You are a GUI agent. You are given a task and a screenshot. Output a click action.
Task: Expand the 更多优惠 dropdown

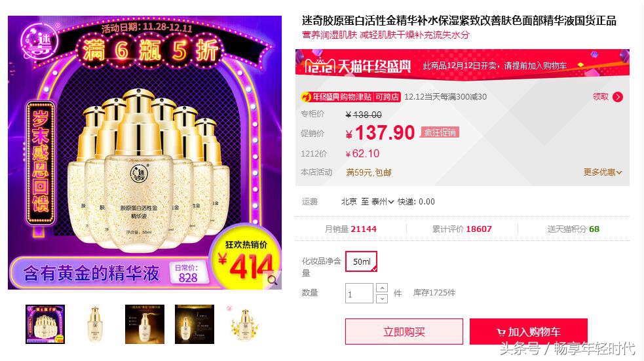pos(603,172)
